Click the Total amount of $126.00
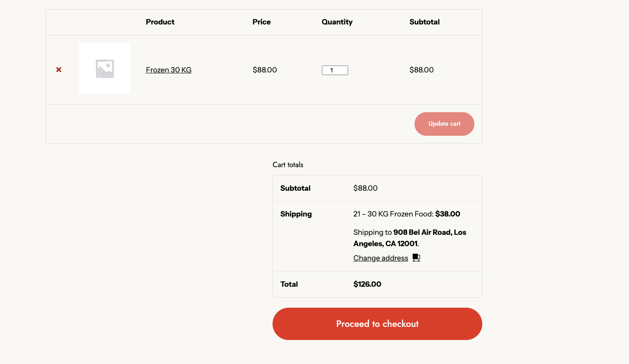Image resolution: width=629 pixels, height=364 pixels. pyautogui.click(x=367, y=284)
